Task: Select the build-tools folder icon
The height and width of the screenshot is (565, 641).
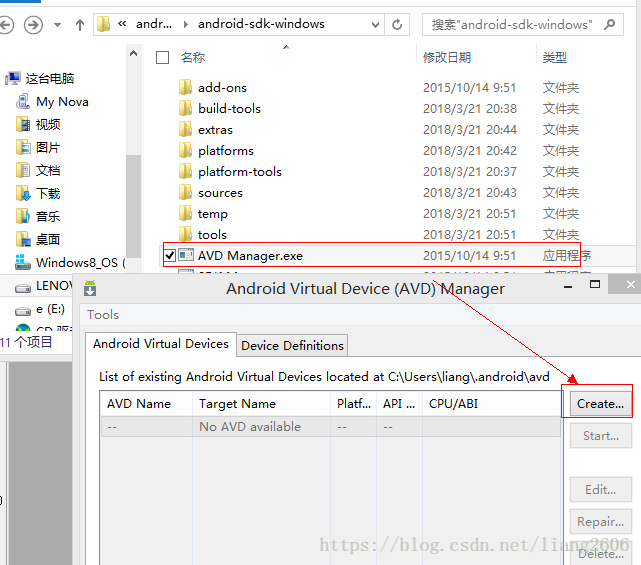Action: point(185,108)
